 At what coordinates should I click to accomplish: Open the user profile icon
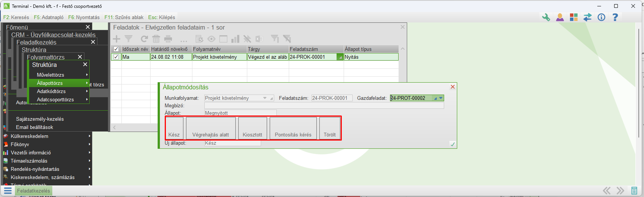(x=560, y=17)
